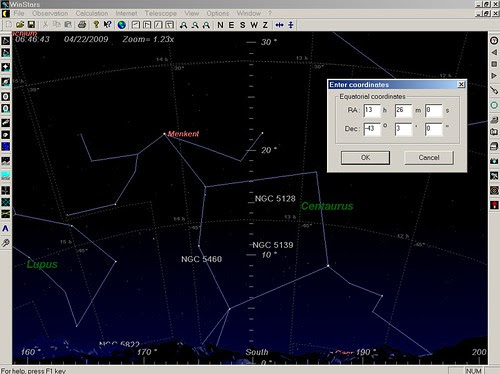The image size is (500, 374).
Task: Confirm coordinates with the OK button
Action: pos(365,158)
